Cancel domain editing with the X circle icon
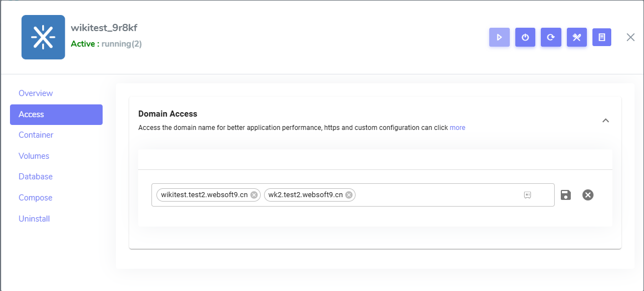This screenshot has width=644, height=291. (x=588, y=195)
